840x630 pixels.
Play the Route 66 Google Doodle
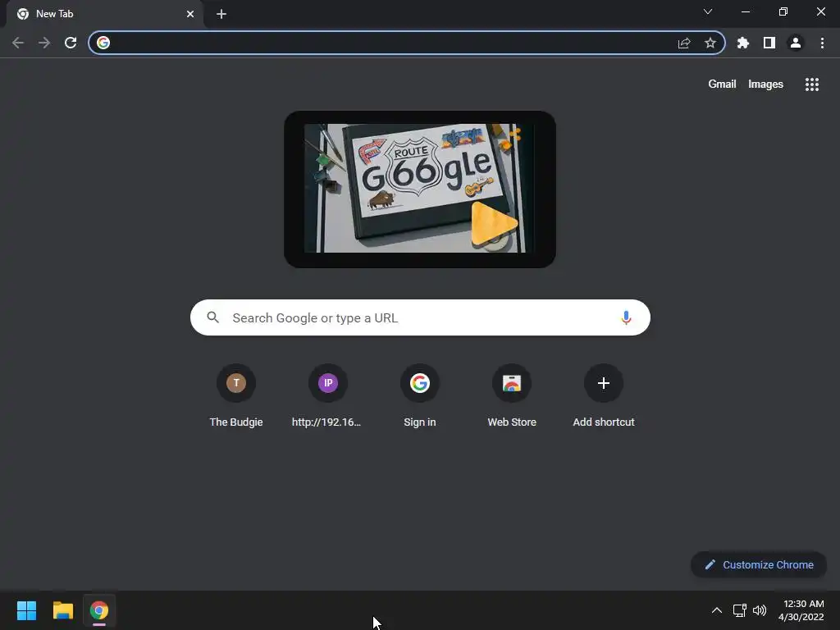494,225
